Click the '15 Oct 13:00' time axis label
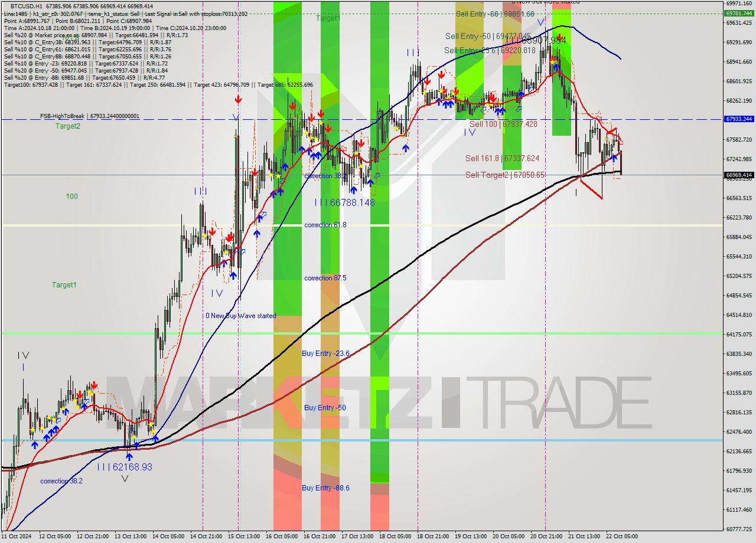The image size is (756, 543). (x=244, y=537)
